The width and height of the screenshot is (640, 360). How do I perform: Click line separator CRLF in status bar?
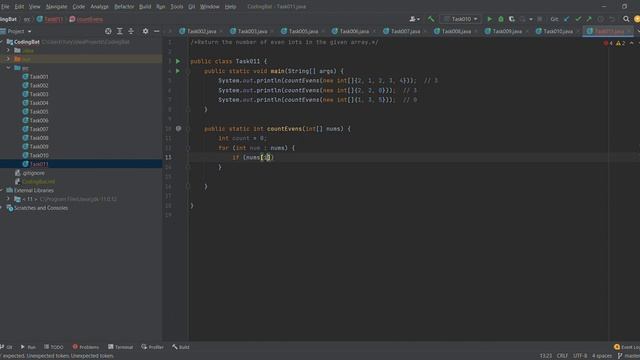(x=562, y=356)
